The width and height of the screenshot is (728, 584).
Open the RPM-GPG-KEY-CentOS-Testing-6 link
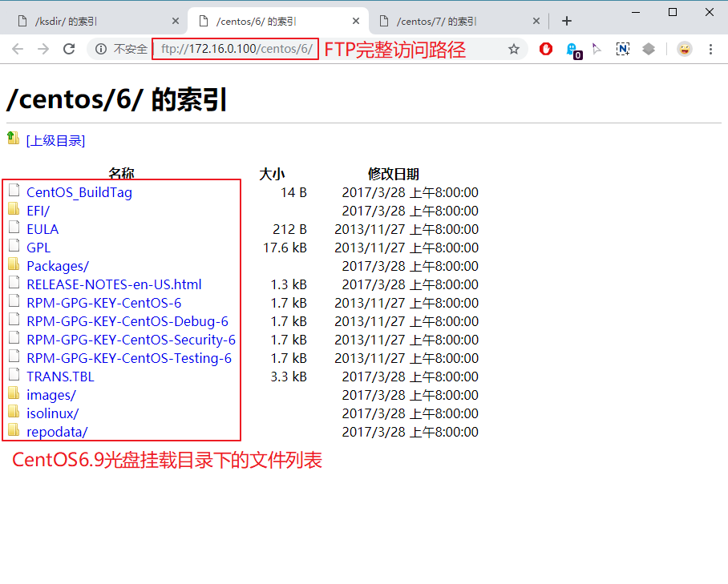click(x=129, y=358)
